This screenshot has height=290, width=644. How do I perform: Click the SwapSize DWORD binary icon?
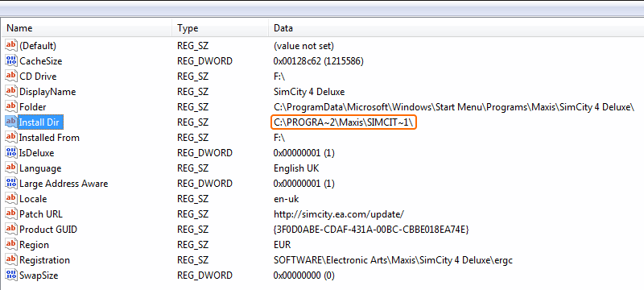pyautogui.click(x=11, y=275)
